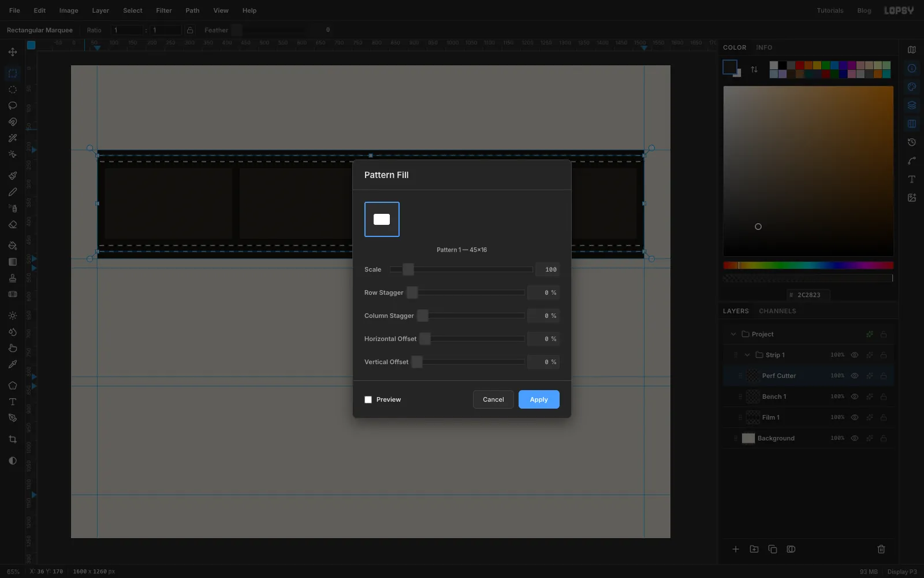Click the Delete layer trash icon
The width and height of the screenshot is (924, 578).
(881, 549)
